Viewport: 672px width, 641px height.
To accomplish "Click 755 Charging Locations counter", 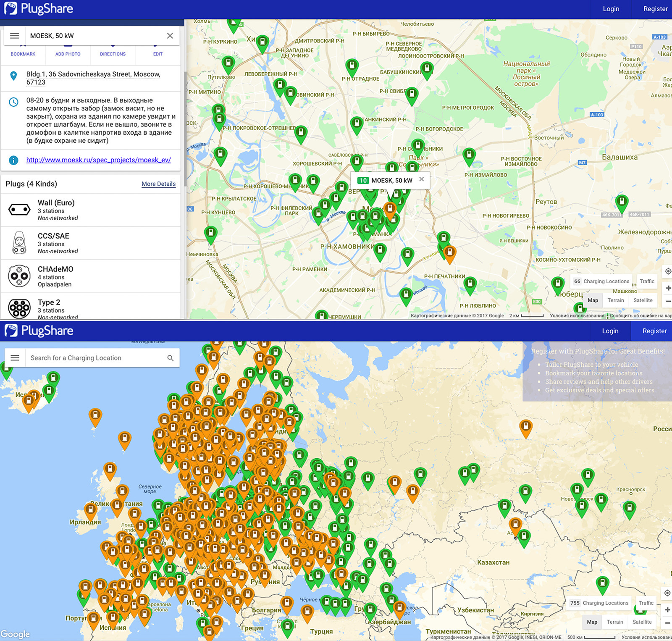I will 599,603.
